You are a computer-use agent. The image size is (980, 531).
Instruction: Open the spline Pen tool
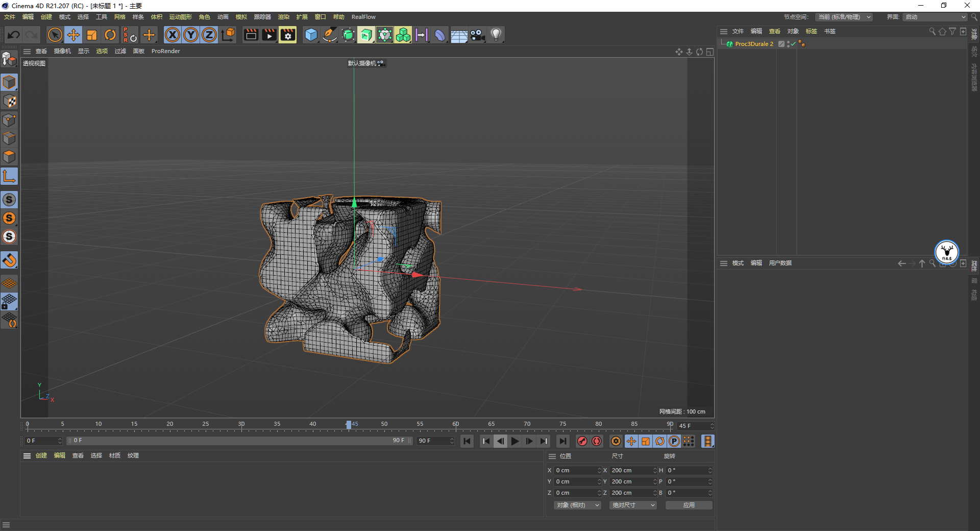330,35
